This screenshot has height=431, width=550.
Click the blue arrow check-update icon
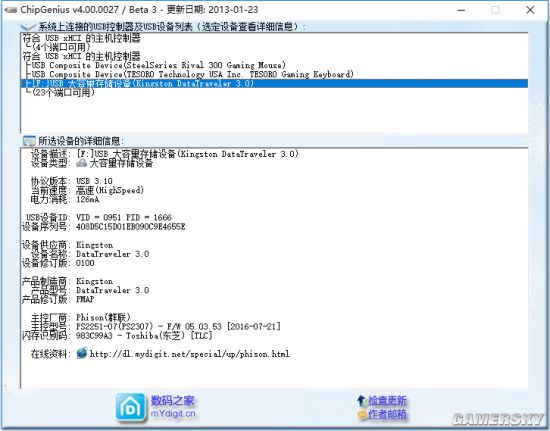361,400
